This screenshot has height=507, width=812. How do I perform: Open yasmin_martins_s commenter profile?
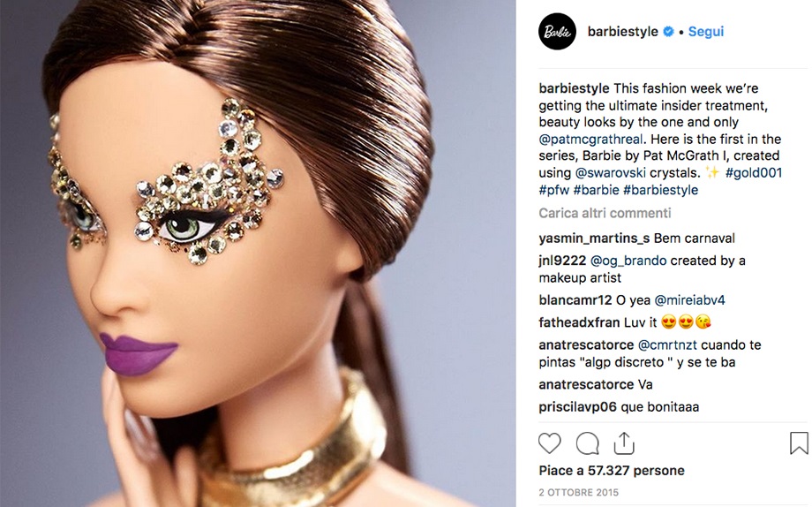point(594,238)
